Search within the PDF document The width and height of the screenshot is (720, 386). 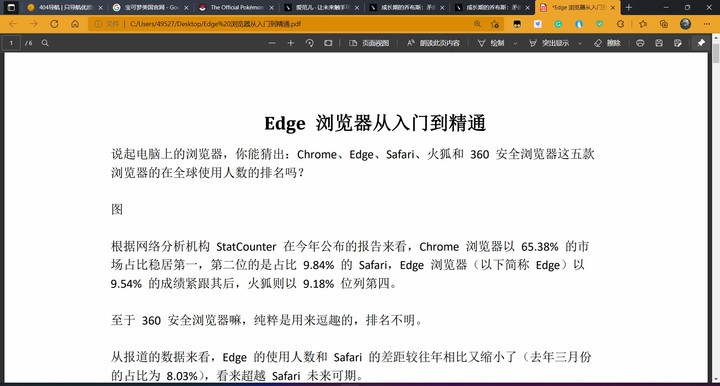tap(45, 43)
